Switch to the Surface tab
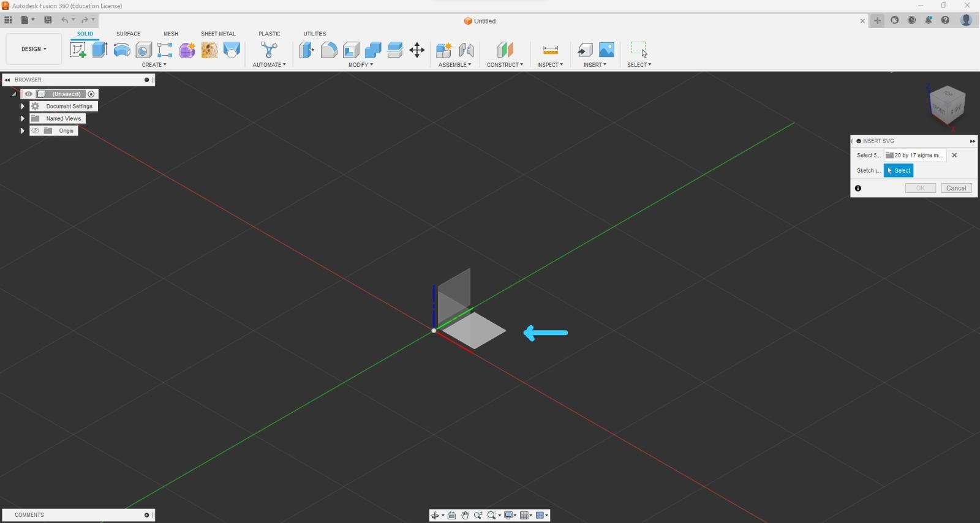 [x=129, y=34]
